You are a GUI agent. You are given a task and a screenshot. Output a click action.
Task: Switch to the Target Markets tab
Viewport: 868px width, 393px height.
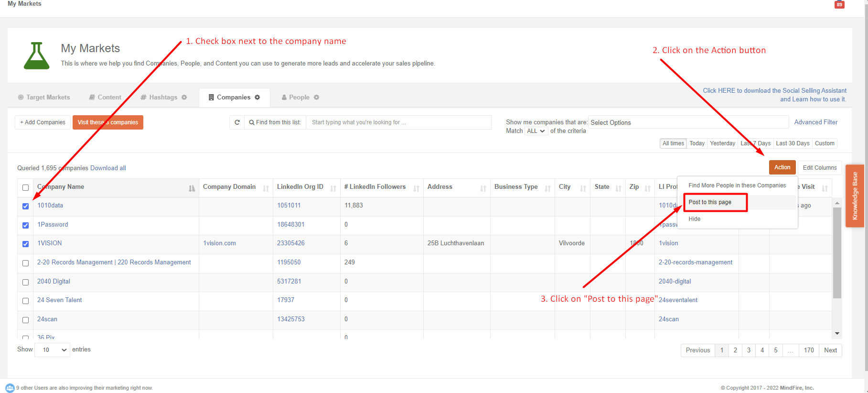click(44, 97)
